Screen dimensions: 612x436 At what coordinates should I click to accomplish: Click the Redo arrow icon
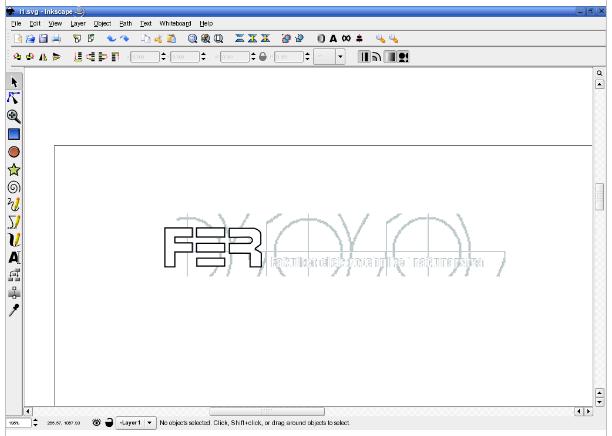pyautogui.click(x=125, y=38)
